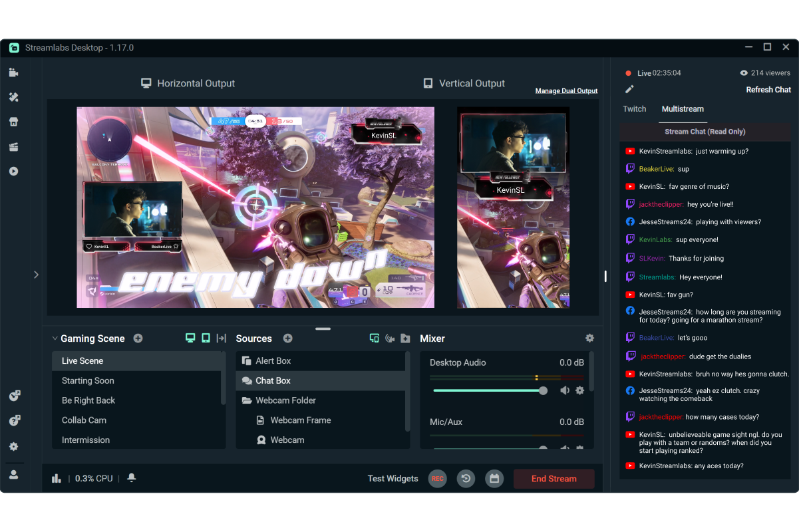Click the scenes list scrollbar
The width and height of the screenshot is (799, 532).
224,378
